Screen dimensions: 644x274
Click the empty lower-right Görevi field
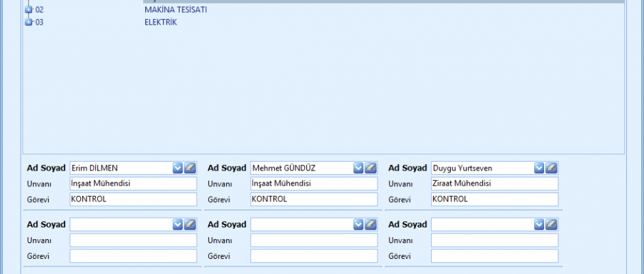pyautogui.click(x=494, y=256)
